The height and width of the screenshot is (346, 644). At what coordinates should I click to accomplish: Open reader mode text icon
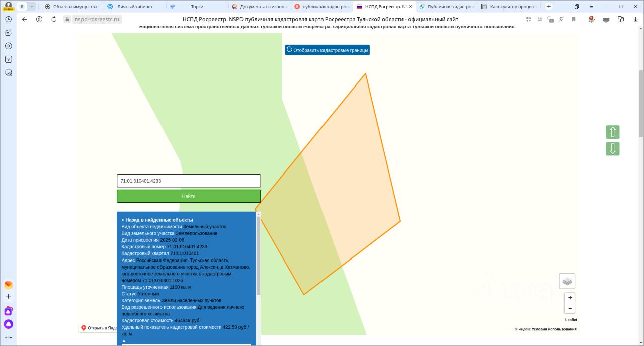coord(539,19)
